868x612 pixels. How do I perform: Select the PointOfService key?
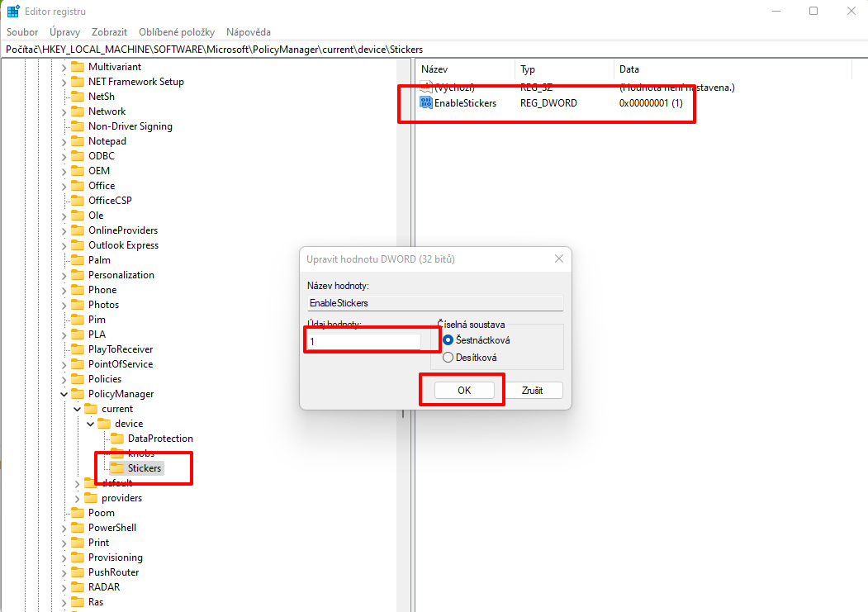[x=120, y=364]
